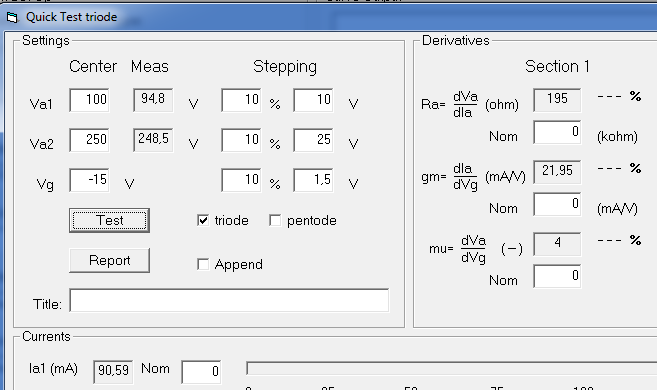657x390 pixels.
Task: Click the Report button
Action: (109, 261)
